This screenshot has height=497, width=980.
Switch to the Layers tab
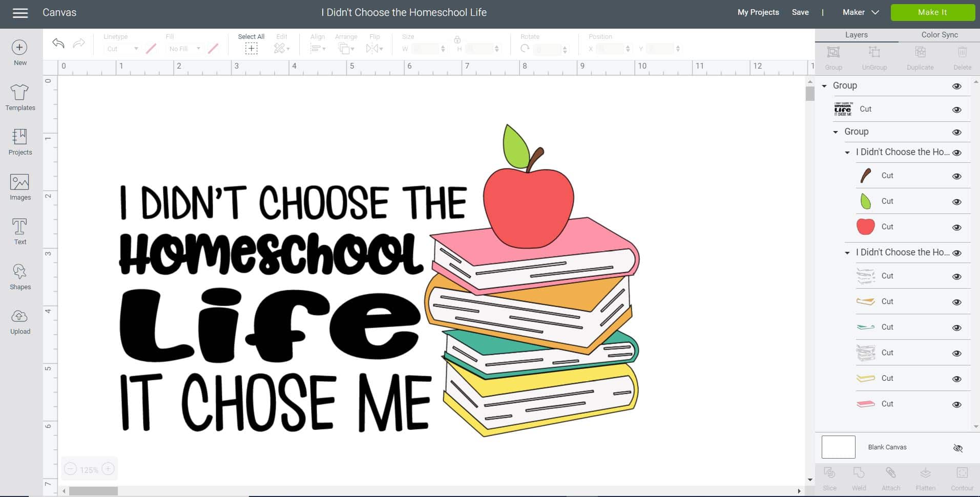[856, 35]
